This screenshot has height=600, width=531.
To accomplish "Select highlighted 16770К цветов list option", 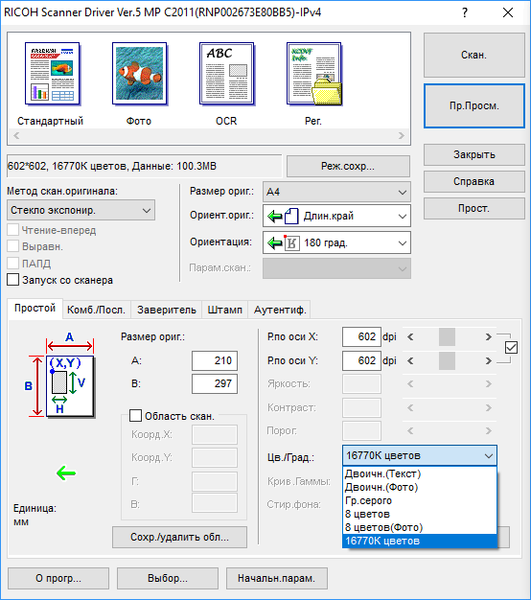I will coord(420,541).
